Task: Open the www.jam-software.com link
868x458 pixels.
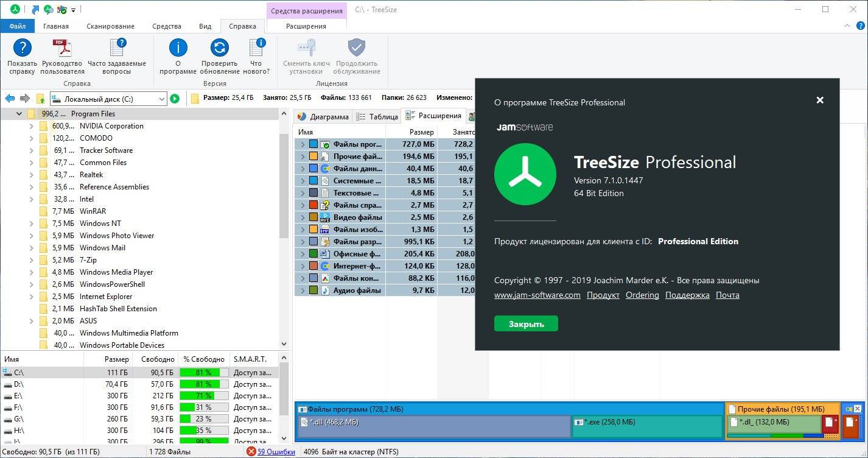Action: point(537,295)
